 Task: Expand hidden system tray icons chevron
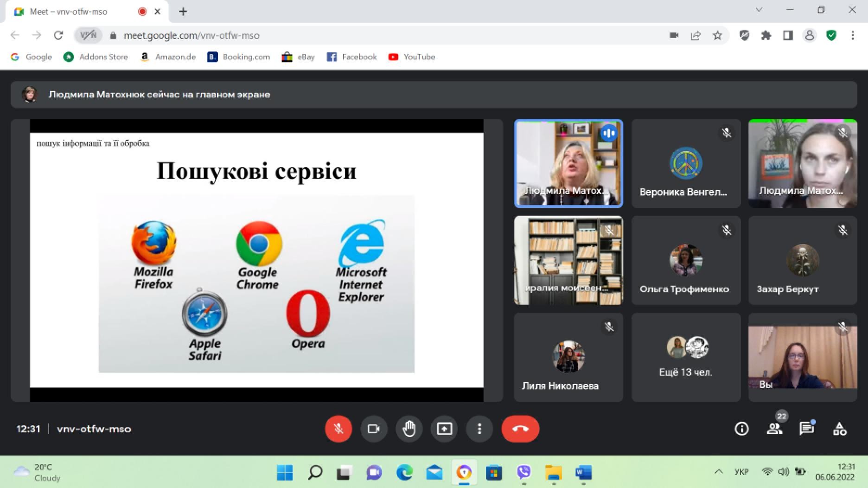(x=719, y=472)
